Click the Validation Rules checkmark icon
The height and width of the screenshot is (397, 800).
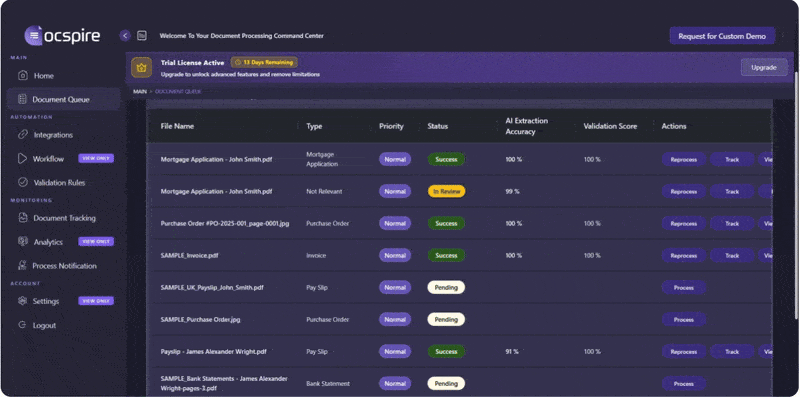point(22,182)
